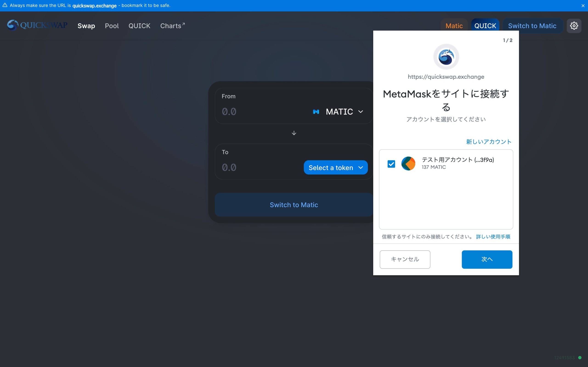The image size is (588, 367).
Task: Click the 新しいアカウント link
Action: (488, 142)
